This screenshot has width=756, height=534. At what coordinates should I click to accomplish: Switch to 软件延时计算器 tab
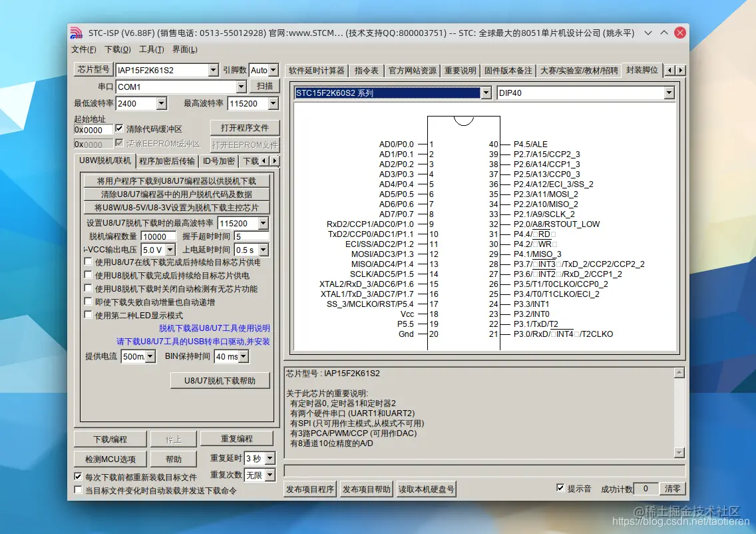click(316, 71)
